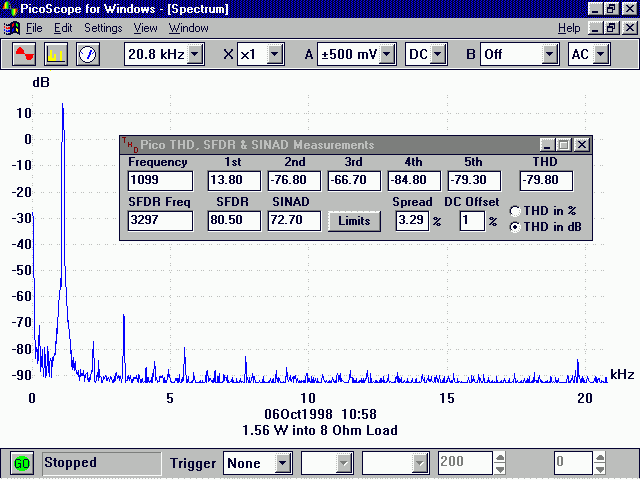This screenshot has height=480, width=640.
Task: Select THD in % radio button
Action: tap(515, 211)
